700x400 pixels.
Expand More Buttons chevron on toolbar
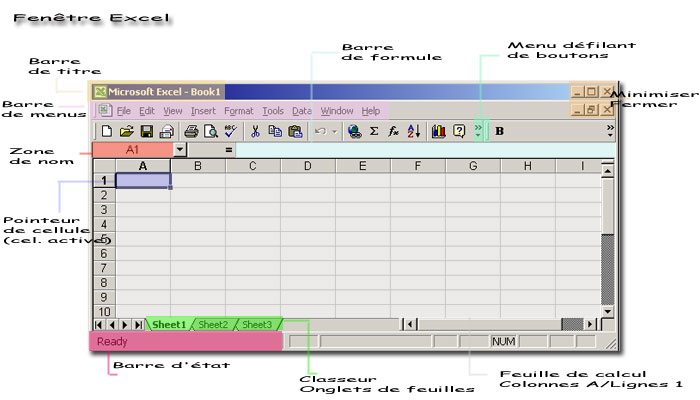click(x=478, y=131)
